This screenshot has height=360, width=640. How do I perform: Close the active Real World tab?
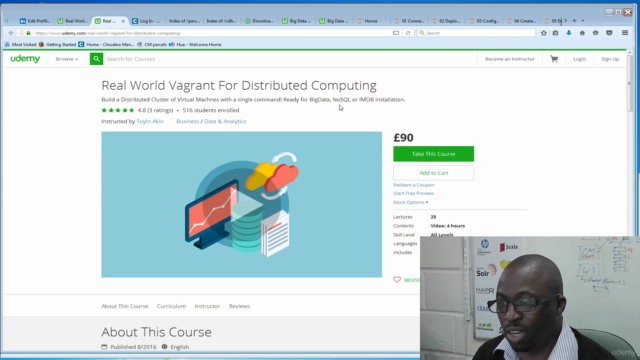123,21
